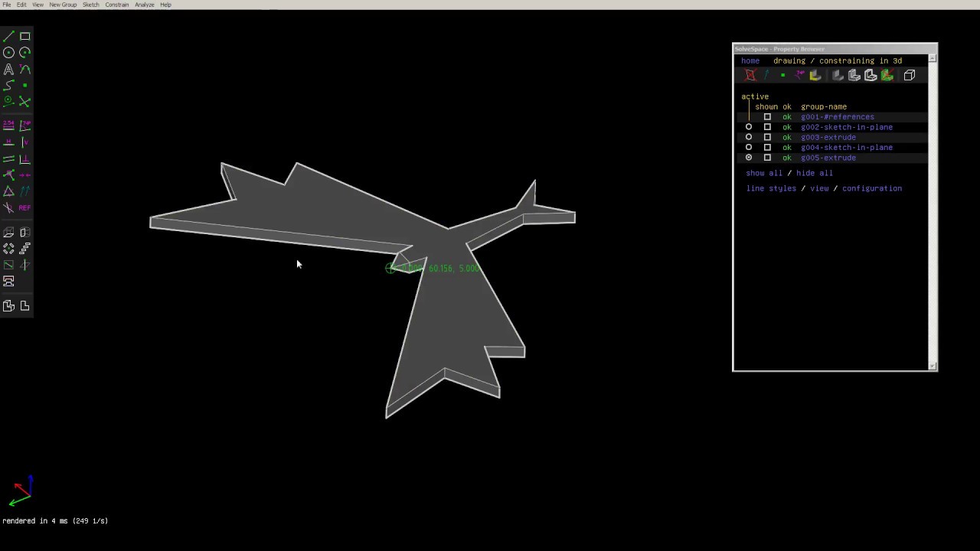Image resolution: width=980 pixels, height=551 pixels.
Task: Open the Sketch menu
Action: coord(90,5)
